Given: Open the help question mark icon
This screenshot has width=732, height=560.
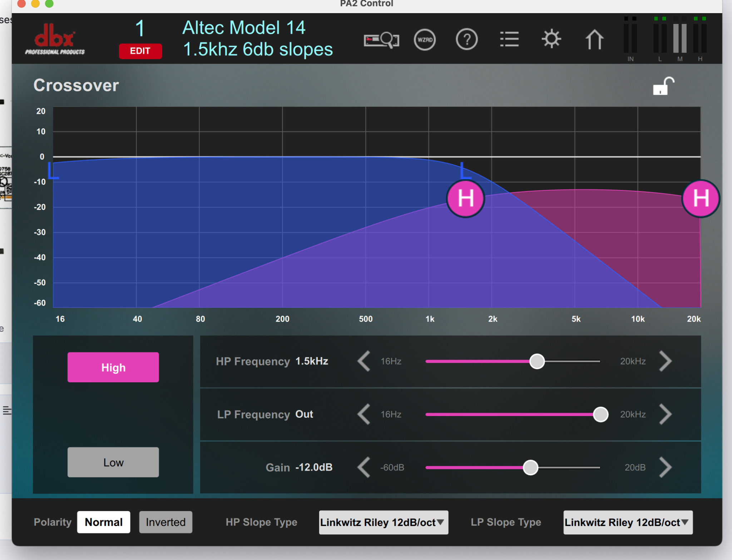Looking at the screenshot, I should click(466, 39).
